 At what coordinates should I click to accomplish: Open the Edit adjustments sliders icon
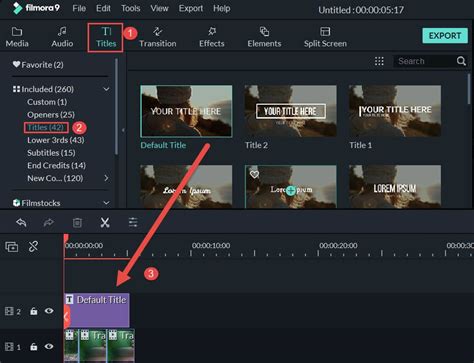tap(133, 222)
